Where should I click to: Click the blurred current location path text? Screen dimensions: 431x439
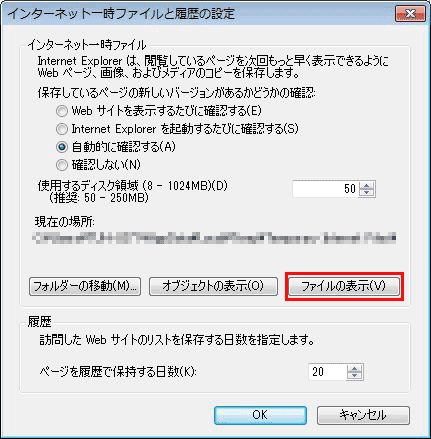(215, 238)
